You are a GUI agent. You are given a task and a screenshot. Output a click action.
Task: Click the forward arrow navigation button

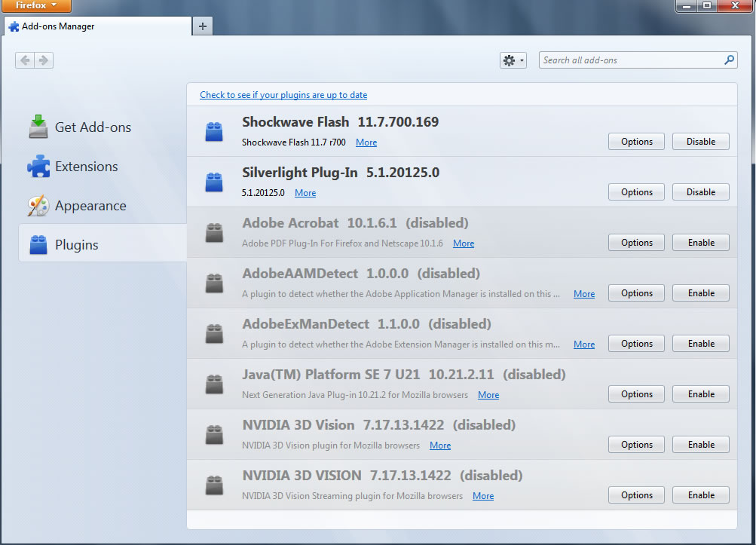click(x=44, y=60)
